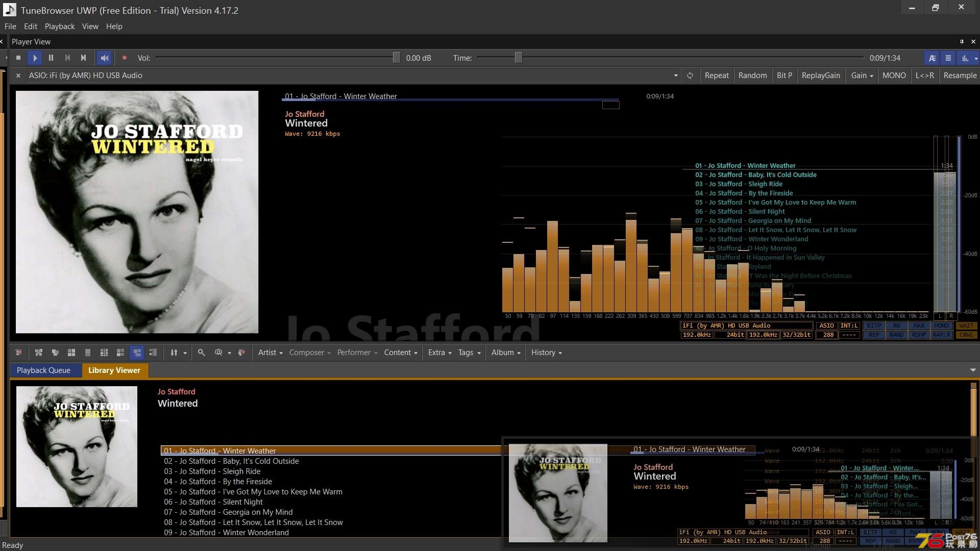The height and width of the screenshot is (551, 980).
Task: Skip to next track
Action: point(84,58)
